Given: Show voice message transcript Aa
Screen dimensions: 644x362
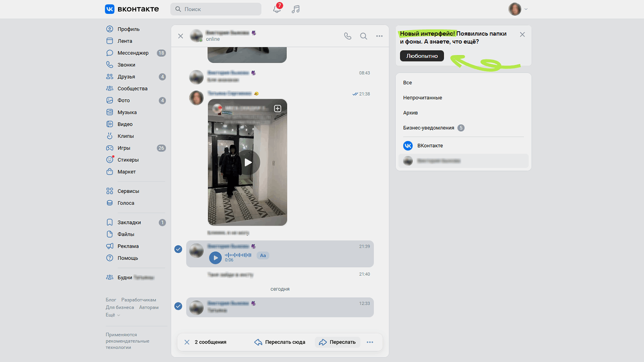Looking at the screenshot, I should pyautogui.click(x=263, y=255).
